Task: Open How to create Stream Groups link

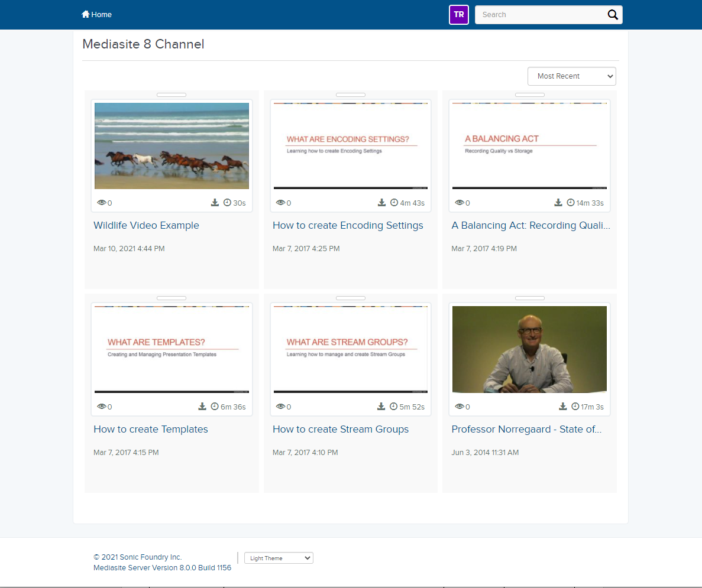Action: point(341,429)
